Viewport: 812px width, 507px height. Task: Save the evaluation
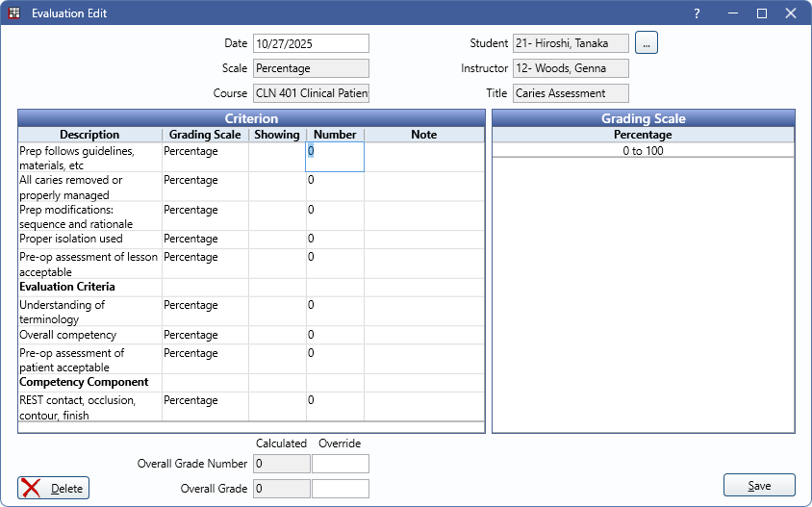click(759, 486)
